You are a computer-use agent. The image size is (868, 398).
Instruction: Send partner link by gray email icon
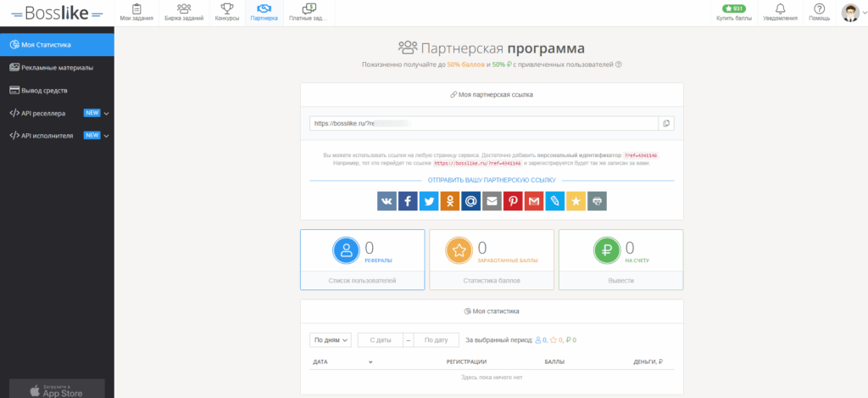tap(492, 201)
